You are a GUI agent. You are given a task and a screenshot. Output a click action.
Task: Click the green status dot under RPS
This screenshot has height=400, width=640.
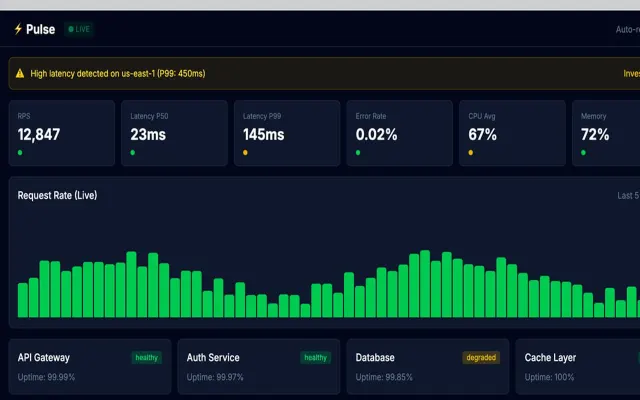20,153
